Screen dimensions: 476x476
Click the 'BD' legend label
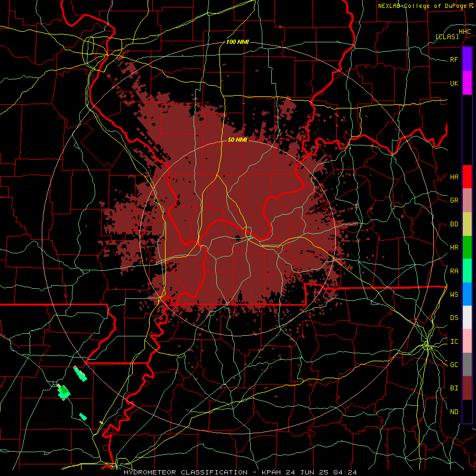pos(454,224)
